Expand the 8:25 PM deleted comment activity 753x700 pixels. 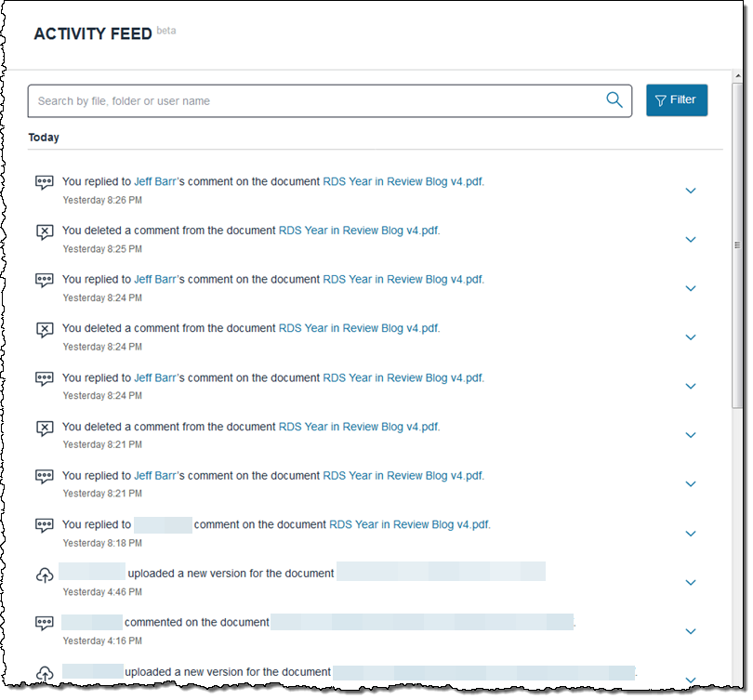pos(691,240)
